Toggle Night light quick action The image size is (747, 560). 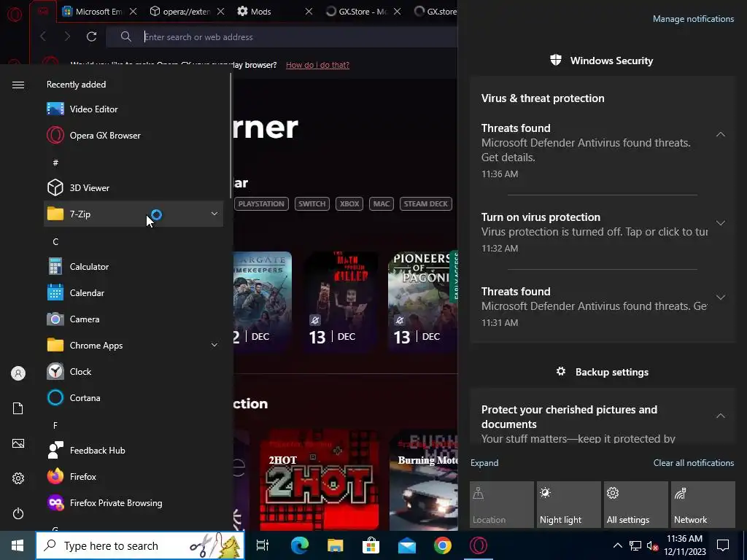pos(569,505)
